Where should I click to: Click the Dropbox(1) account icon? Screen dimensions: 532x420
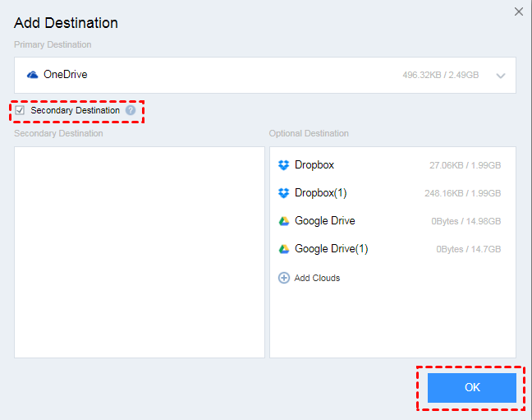[284, 193]
